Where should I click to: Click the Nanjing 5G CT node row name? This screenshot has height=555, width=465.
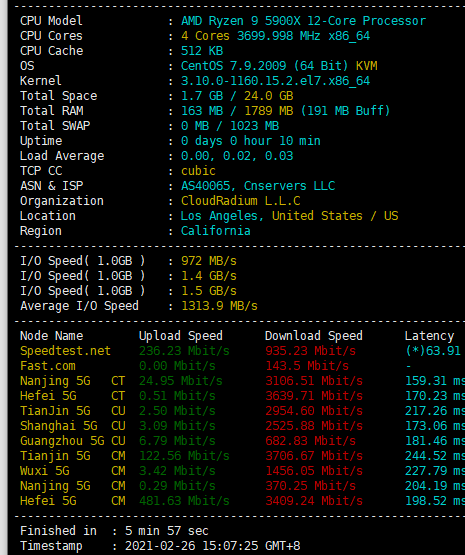click(x=73, y=381)
